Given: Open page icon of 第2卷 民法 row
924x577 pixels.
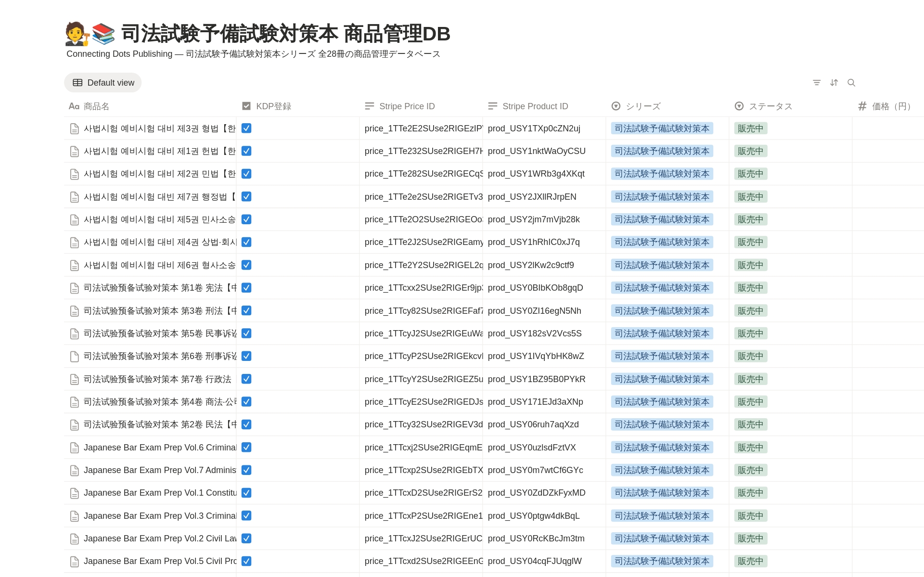Looking at the screenshot, I should pos(75,425).
